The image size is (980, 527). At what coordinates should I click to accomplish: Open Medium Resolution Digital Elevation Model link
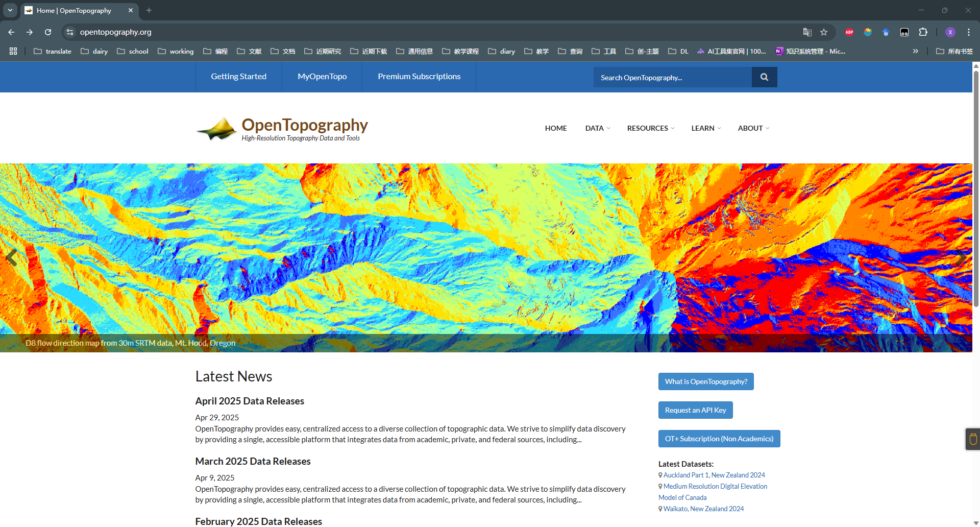[x=713, y=492]
